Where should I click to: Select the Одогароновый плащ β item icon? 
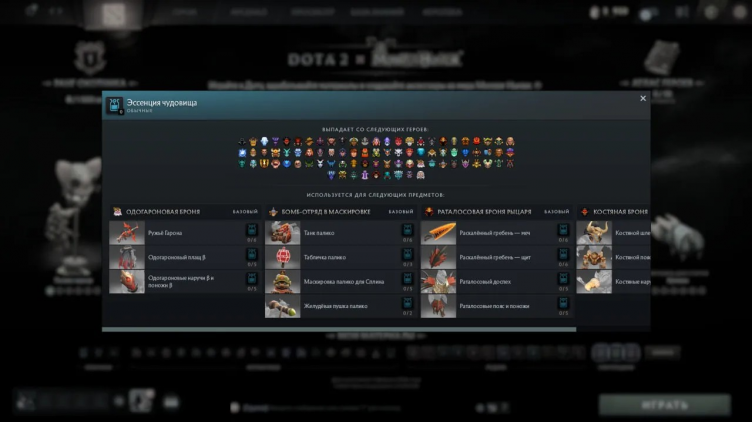pyautogui.click(x=127, y=257)
